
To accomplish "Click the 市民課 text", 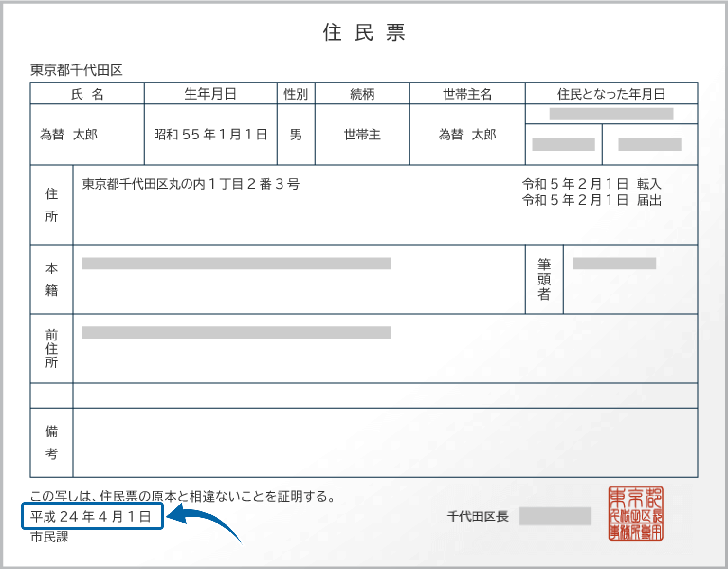I will click(49, 537).
